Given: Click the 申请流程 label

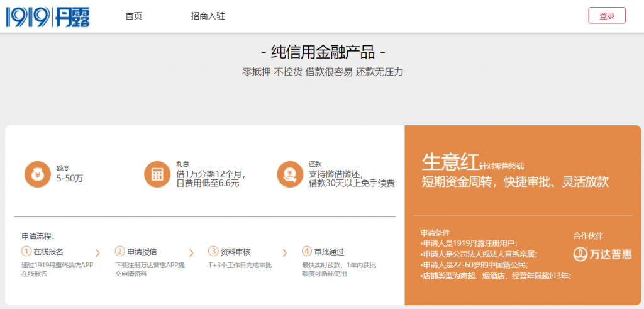Looking at the screenshot, I should pyautogui.click(x=38, y=236).
